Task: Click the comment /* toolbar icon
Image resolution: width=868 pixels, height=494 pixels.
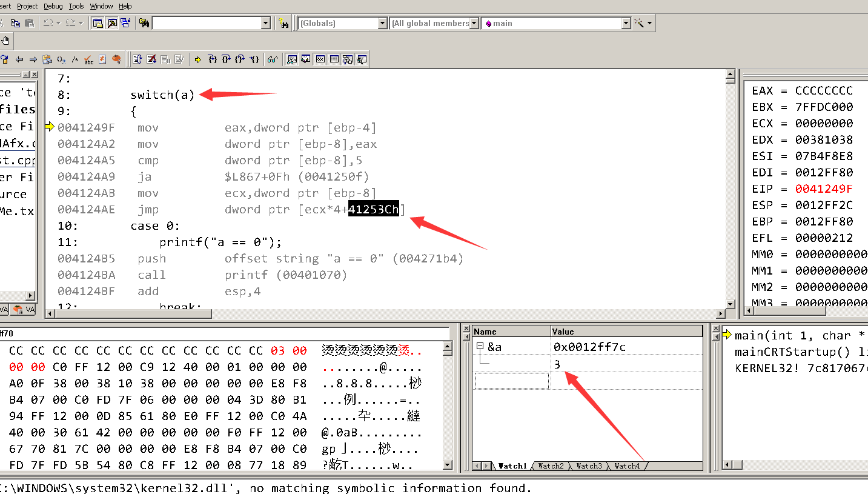Action: tap(75, 59)
